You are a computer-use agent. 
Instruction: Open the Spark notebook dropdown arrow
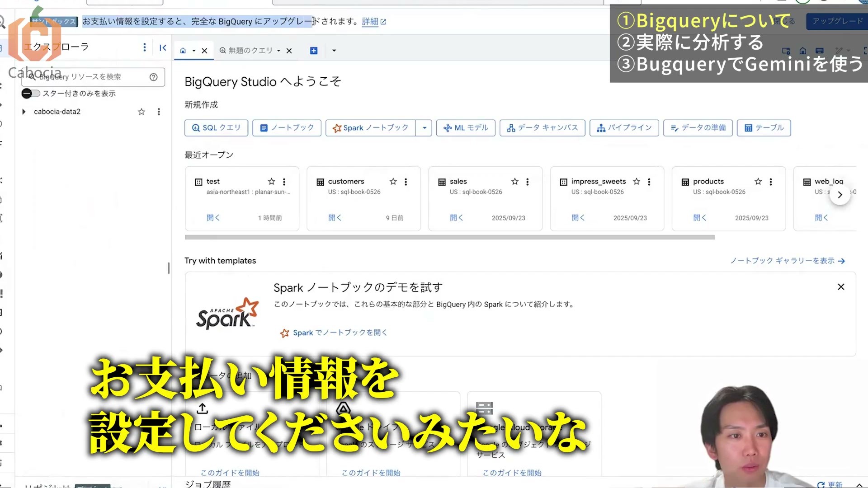click(x=424, y=128)
